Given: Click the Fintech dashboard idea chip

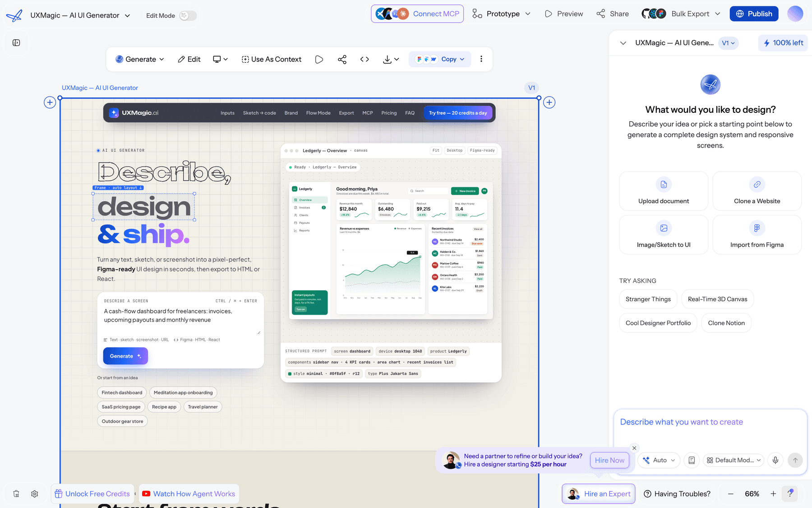Looking at the screenshot, I should click(122, 392).
